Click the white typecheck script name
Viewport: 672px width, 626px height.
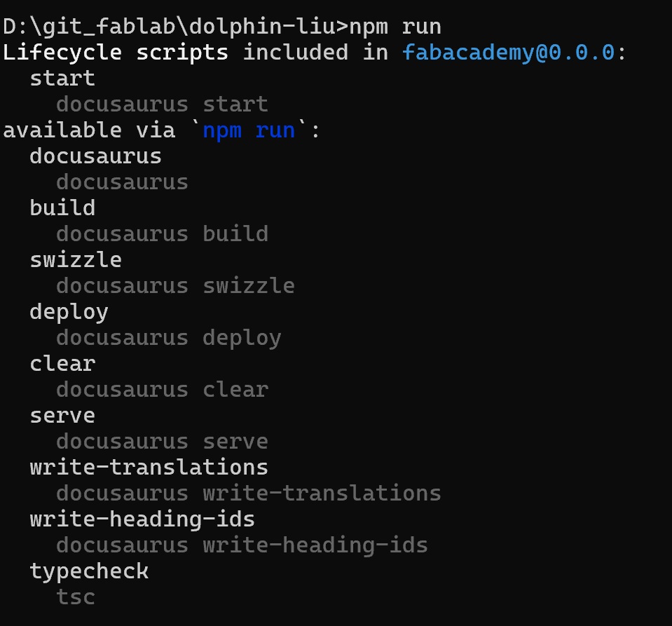click(89, 571)
